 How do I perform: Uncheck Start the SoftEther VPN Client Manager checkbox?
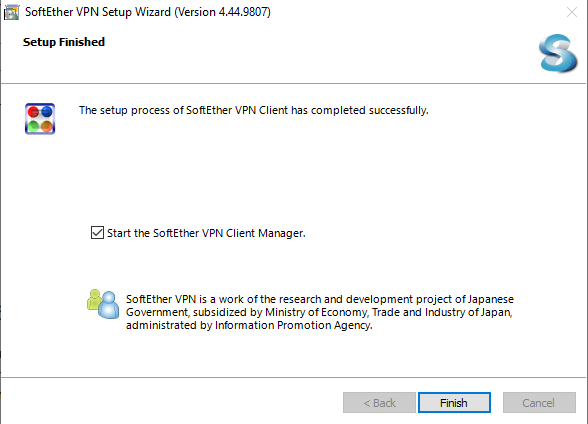coord(98,232)
